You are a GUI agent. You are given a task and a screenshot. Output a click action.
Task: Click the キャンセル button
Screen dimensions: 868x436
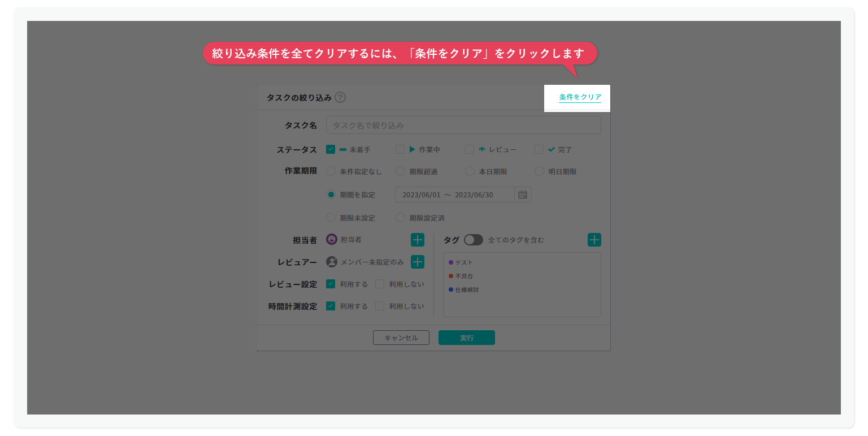[x=401, y=338]
